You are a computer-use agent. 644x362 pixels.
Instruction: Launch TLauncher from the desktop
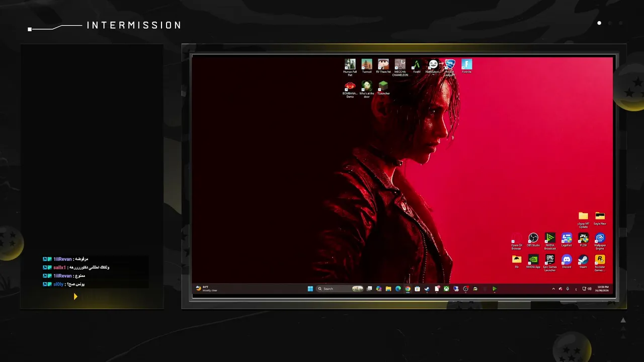tap(383, 88)
